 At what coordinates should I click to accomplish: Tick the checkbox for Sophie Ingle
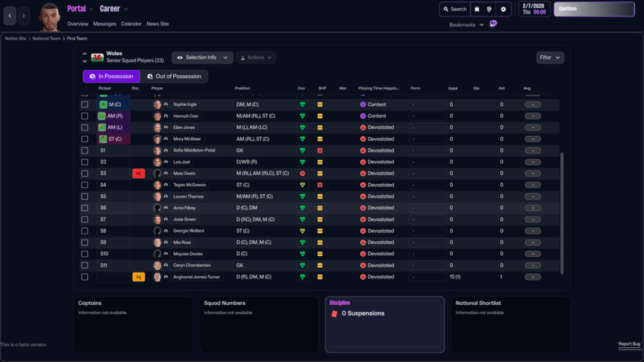tap(85, 104)
